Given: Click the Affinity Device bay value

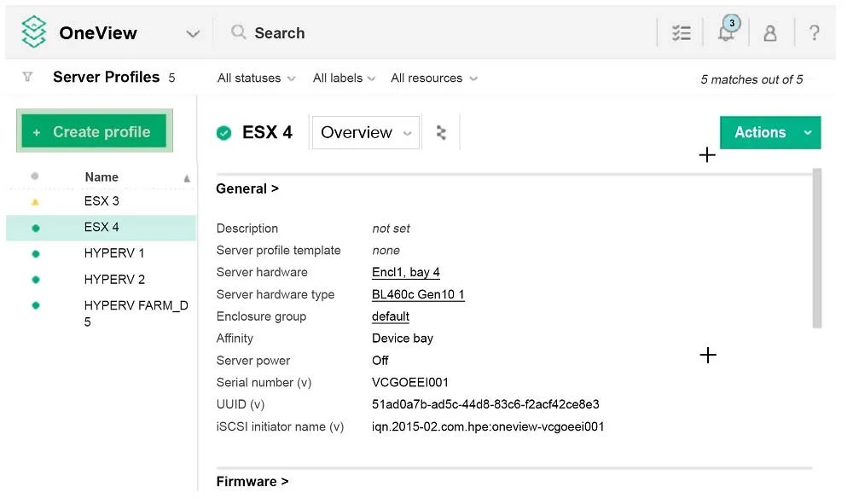Looking at the screenshot, I should tap(403, 339).
